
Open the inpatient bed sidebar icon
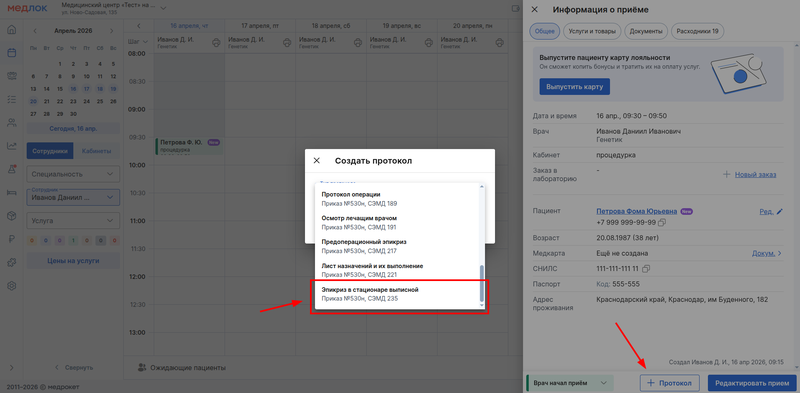(x=11, y=193)
